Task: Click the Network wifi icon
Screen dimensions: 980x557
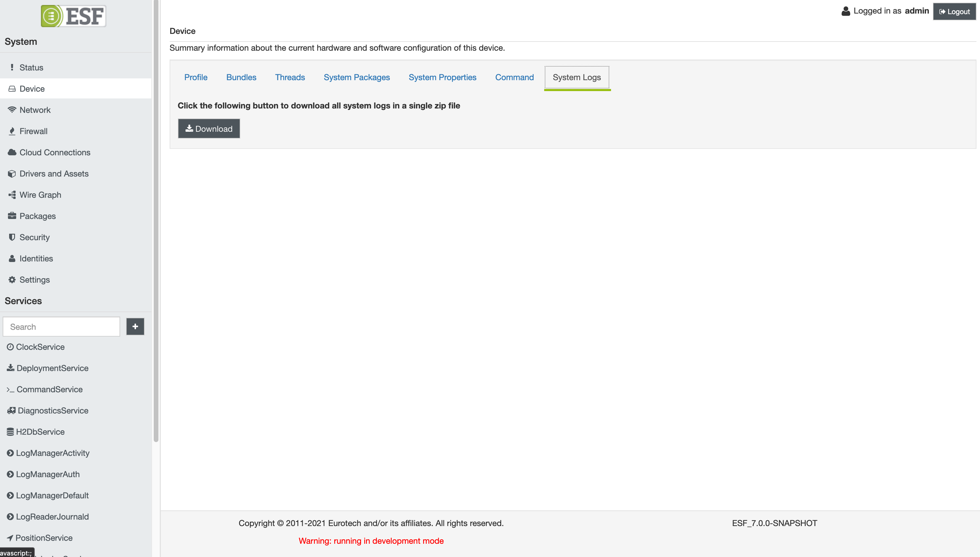Action: pos(12,110)
